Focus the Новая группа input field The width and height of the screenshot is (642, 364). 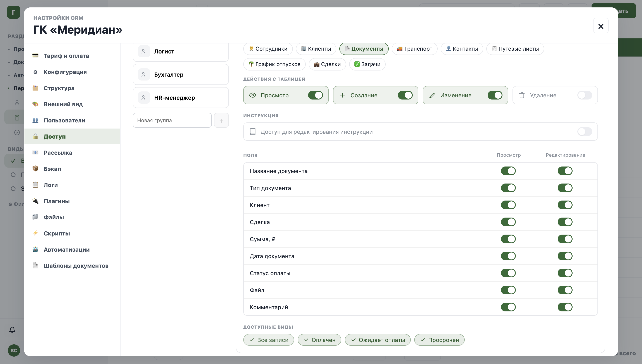(172, 120)
